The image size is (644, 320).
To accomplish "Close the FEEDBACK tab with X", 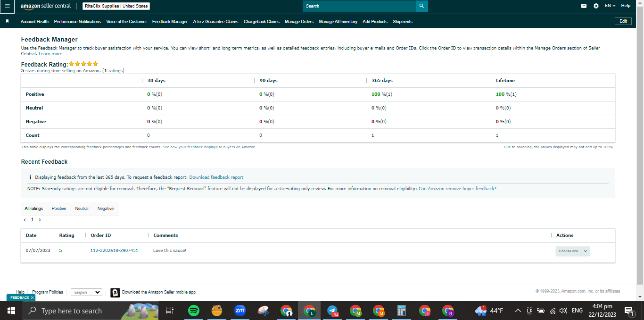I will point(32,298).
